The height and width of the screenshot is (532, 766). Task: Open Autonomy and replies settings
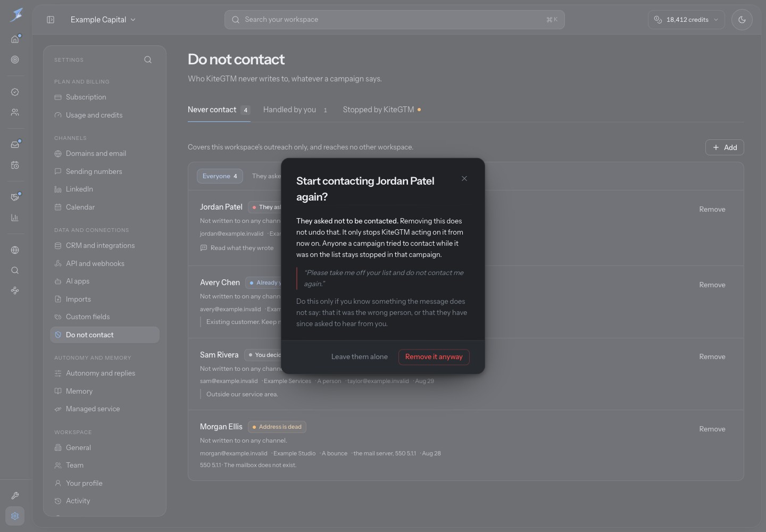105,373
